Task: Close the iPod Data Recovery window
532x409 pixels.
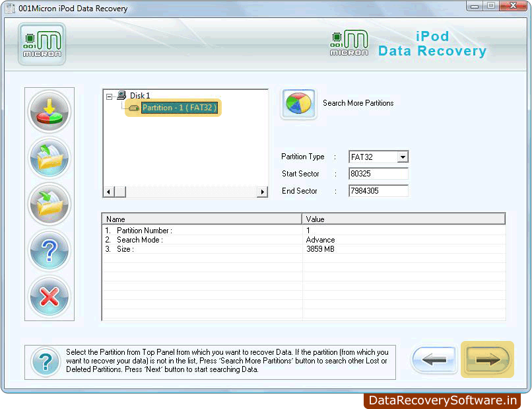Action: (x=513, y=6)
